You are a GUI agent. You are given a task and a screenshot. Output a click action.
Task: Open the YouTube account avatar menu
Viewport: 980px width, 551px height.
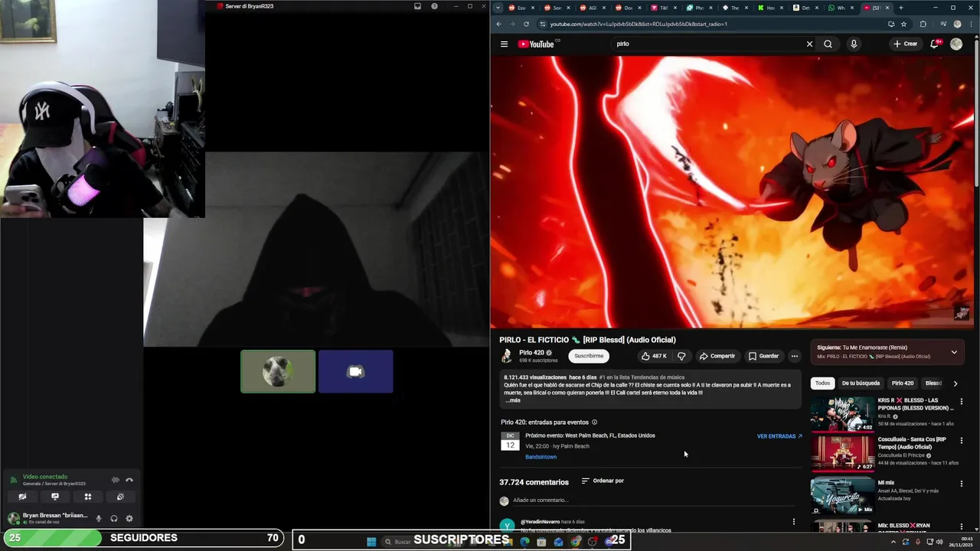click(956, 44)
